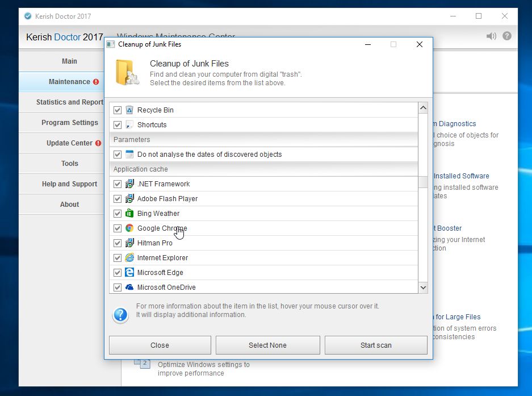Go to Program Settings tab

pyautogui.click(x=61, y=122)
